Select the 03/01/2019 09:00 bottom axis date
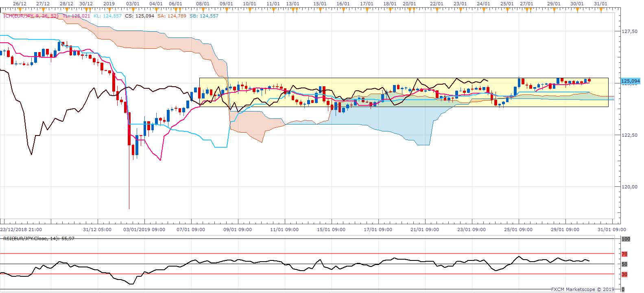Image resolution: width=644 pixels, height=293 pixels. (x=144, y=230)
